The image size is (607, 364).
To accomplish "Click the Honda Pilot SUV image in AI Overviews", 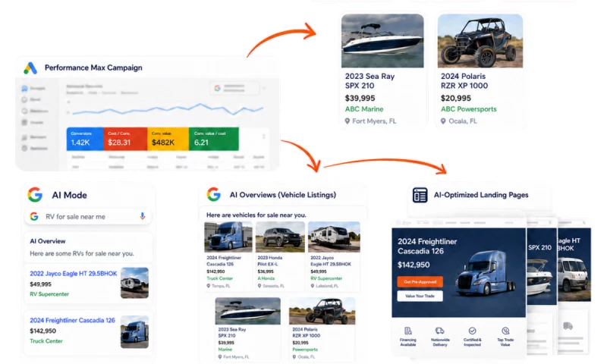I will tap(280, 237).
